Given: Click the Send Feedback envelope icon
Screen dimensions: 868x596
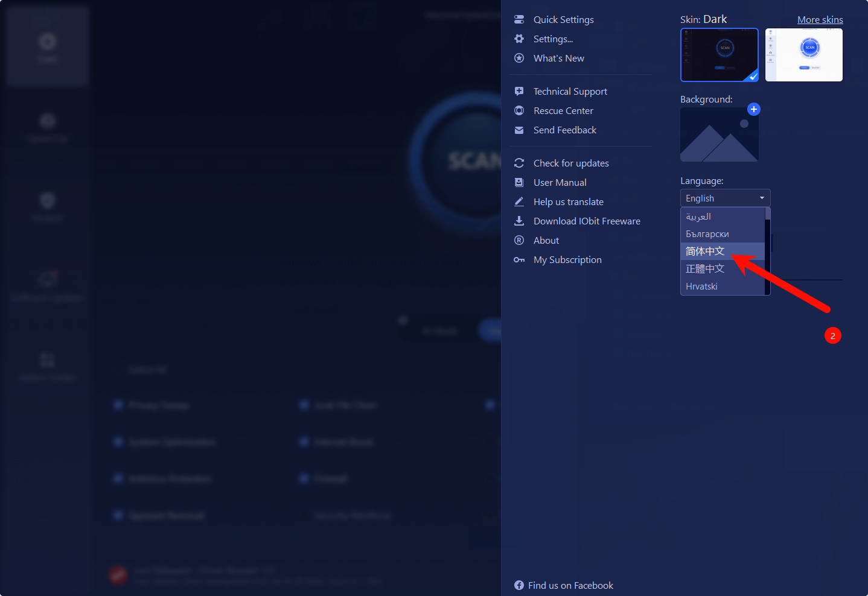Looking at the screenshot, I should 519,130.
